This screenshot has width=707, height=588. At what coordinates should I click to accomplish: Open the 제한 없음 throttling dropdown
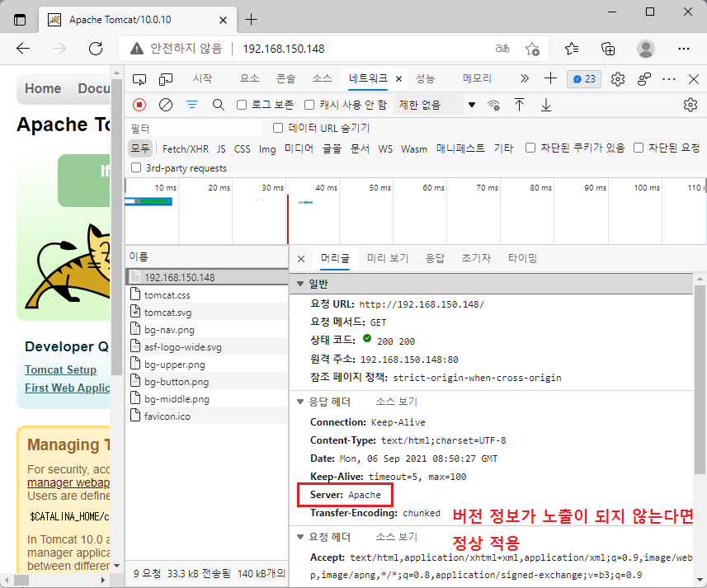click(436, 105)
